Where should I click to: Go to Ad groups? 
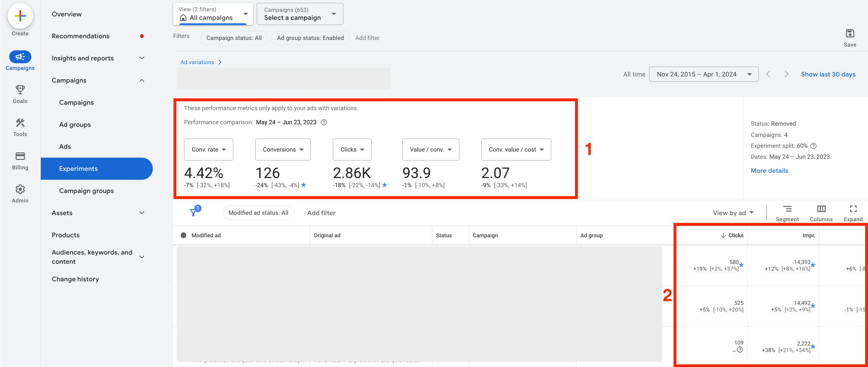pos(75,125)
